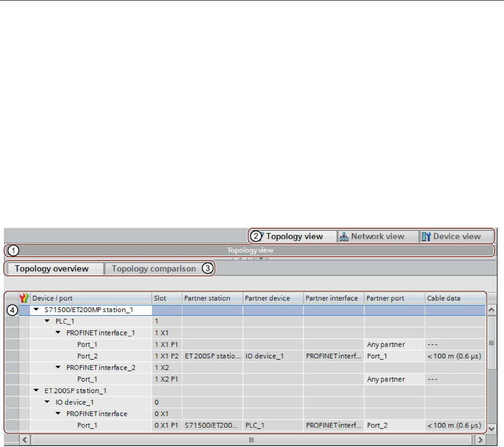Collapse the PLC_1 tree node

point(47,321)
